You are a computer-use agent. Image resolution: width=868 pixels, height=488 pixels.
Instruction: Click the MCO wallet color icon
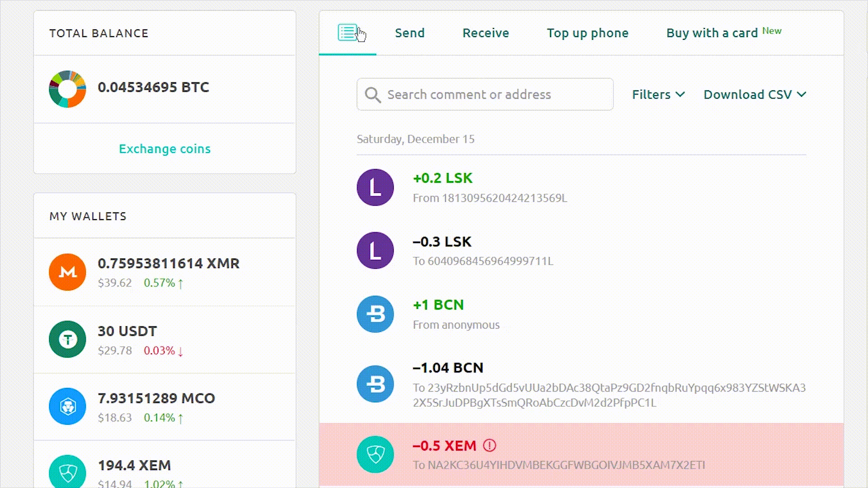click(x=67, y=406)
